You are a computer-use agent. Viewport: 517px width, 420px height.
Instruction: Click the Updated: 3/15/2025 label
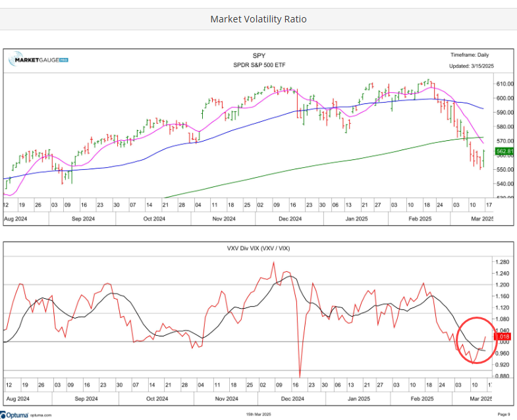click(469, 66)
